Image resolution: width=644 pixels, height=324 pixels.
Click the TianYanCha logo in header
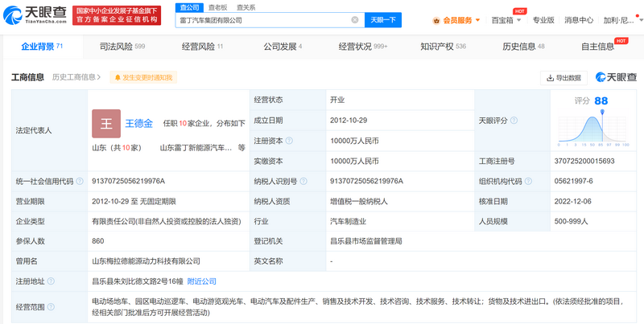point(35,15)
